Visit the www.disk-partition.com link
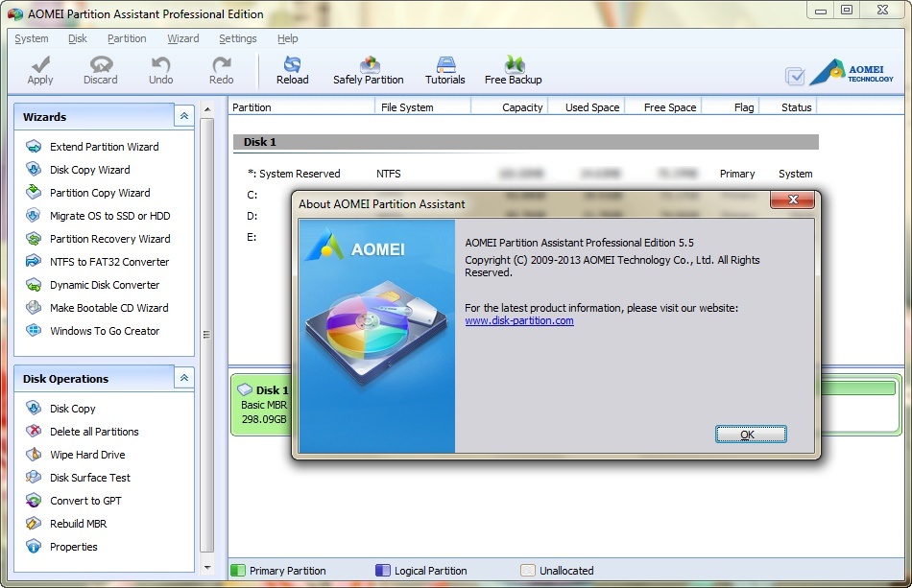 click(x=518, y=320)
